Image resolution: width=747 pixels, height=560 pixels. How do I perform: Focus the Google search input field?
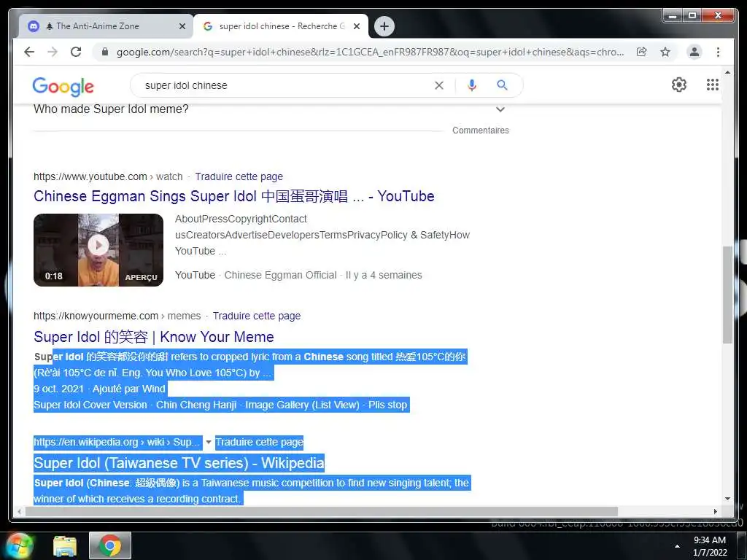286,85
